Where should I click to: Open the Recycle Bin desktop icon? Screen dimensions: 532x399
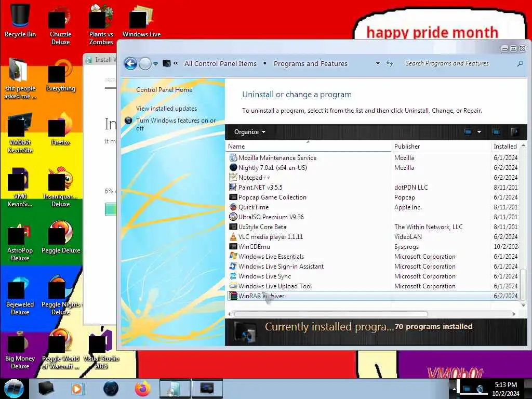coord(20,20)
